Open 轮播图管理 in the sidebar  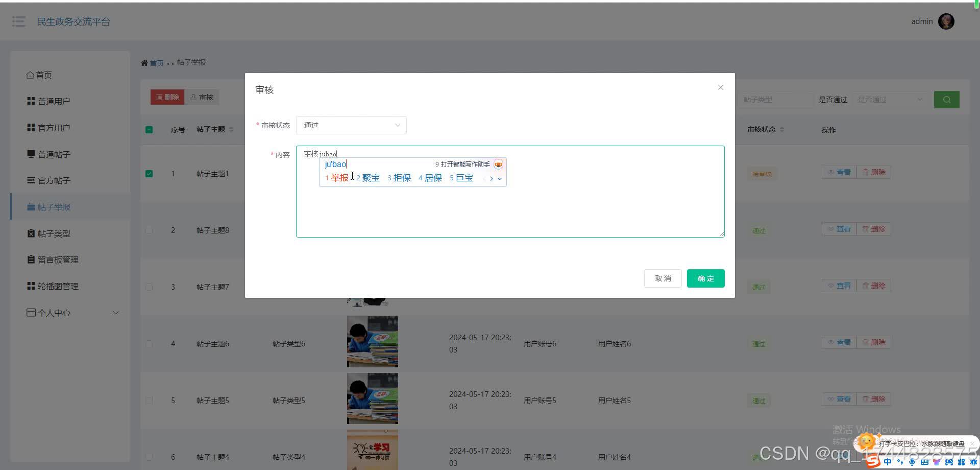(70, 286)
